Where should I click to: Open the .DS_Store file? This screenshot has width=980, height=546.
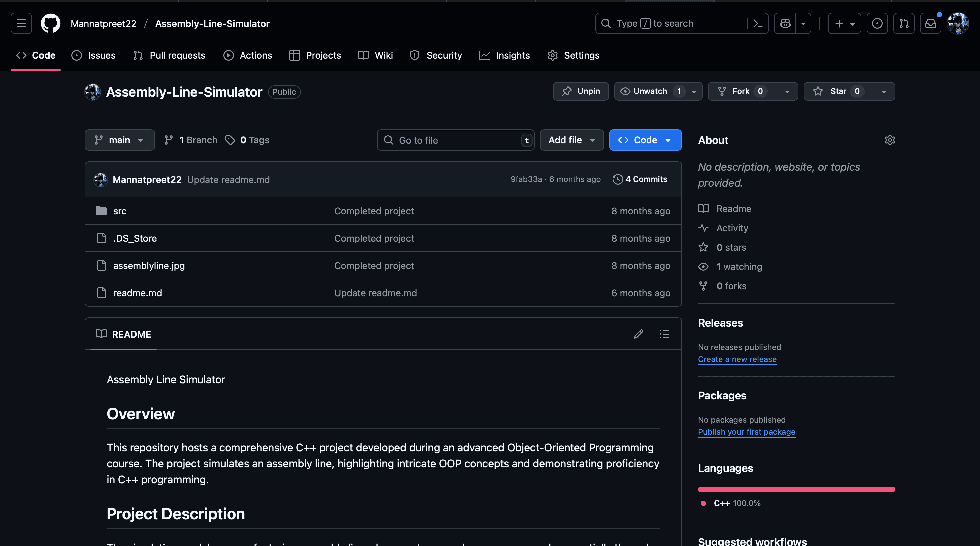tap(135, 238)
